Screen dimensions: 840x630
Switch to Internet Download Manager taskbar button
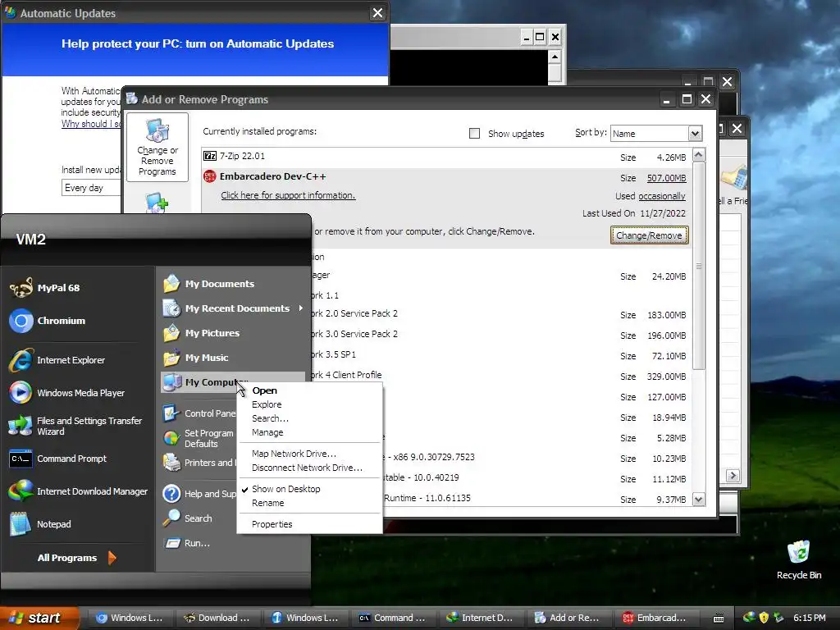coord(480,618)
